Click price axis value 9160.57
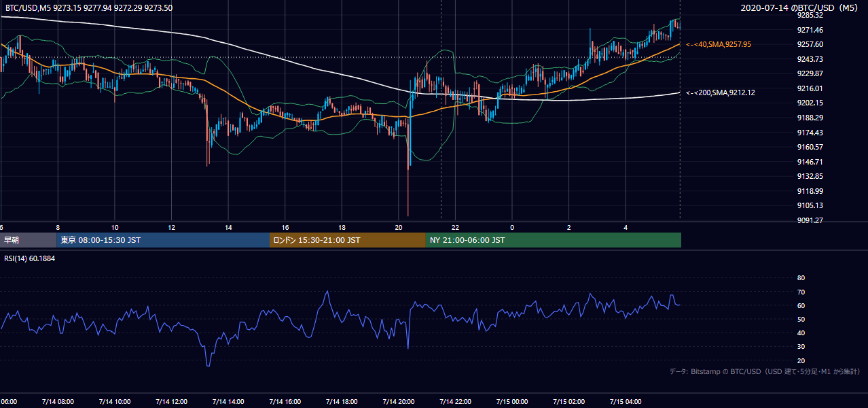The width and height of the screenshot is (868, 408). pyautogui.click(x=810, y=147)
